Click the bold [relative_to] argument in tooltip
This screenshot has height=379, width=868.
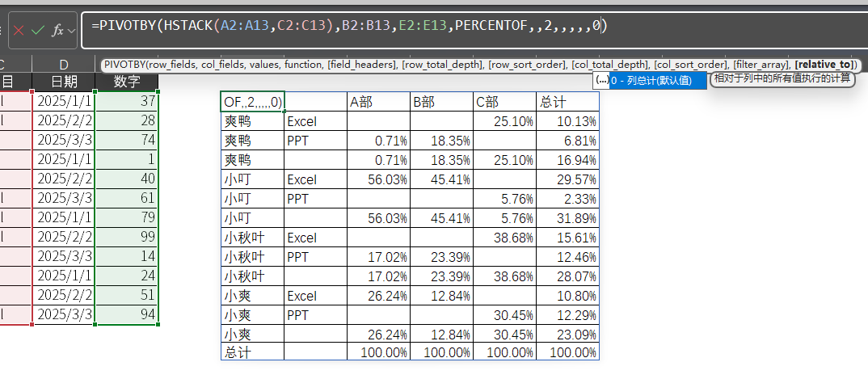tap(824, 65)
